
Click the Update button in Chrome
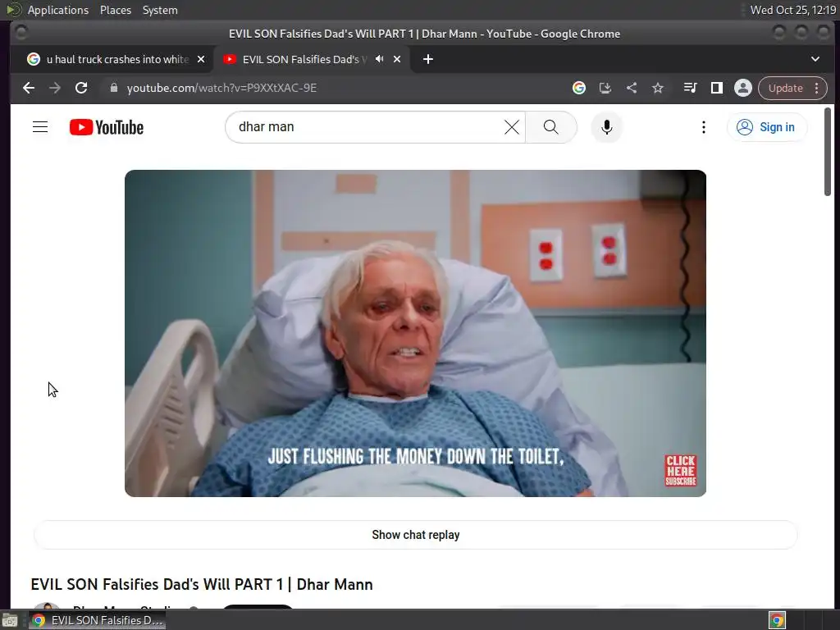point(785,88)
